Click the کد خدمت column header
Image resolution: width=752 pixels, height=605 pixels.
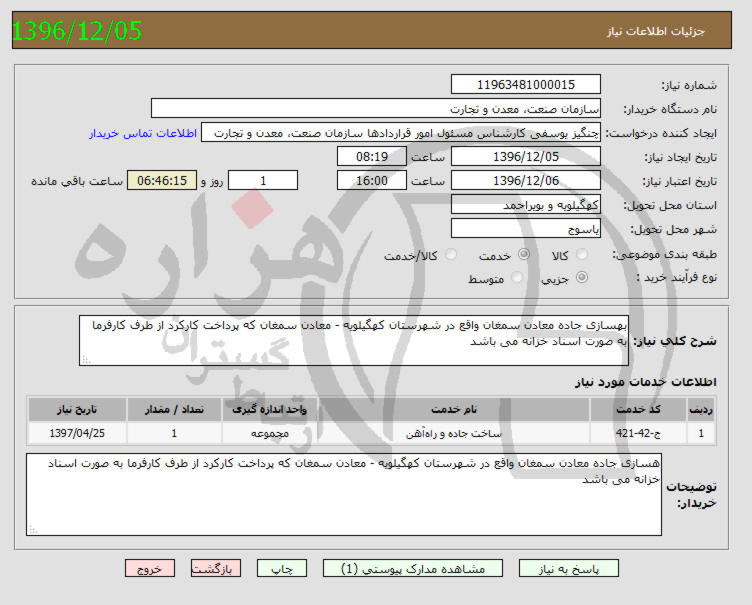pyautogui.click(x=638, y=409)
